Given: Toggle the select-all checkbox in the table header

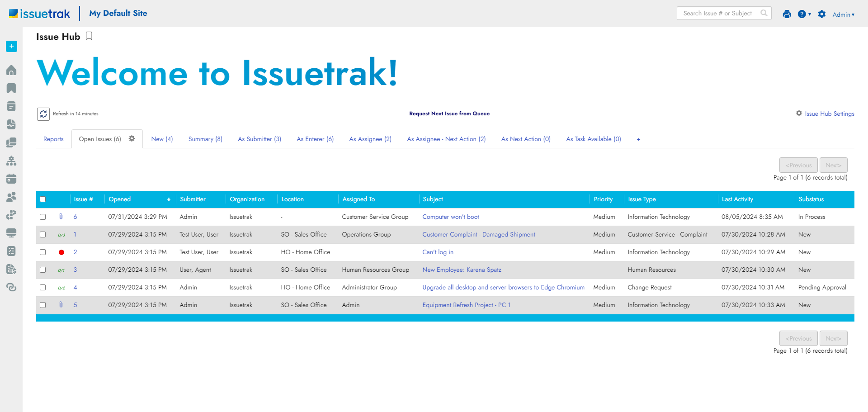Looking at the screenshot, I should tap(43, 199).
